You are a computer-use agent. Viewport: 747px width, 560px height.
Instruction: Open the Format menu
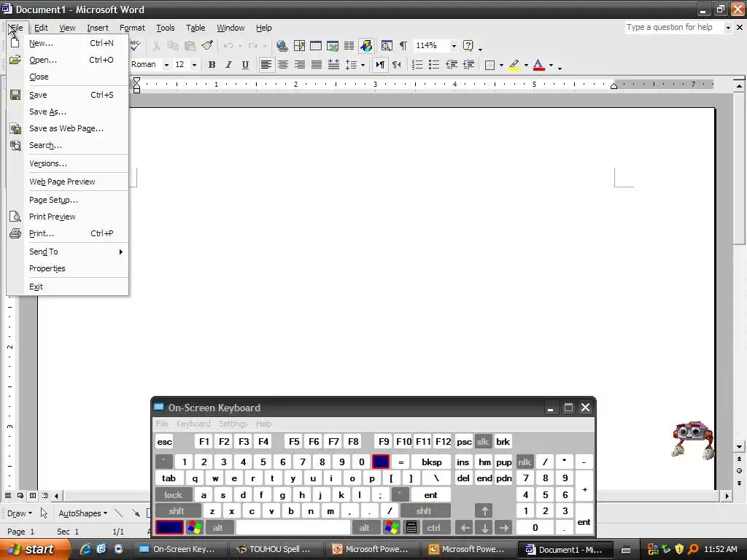tap(132, 28)
